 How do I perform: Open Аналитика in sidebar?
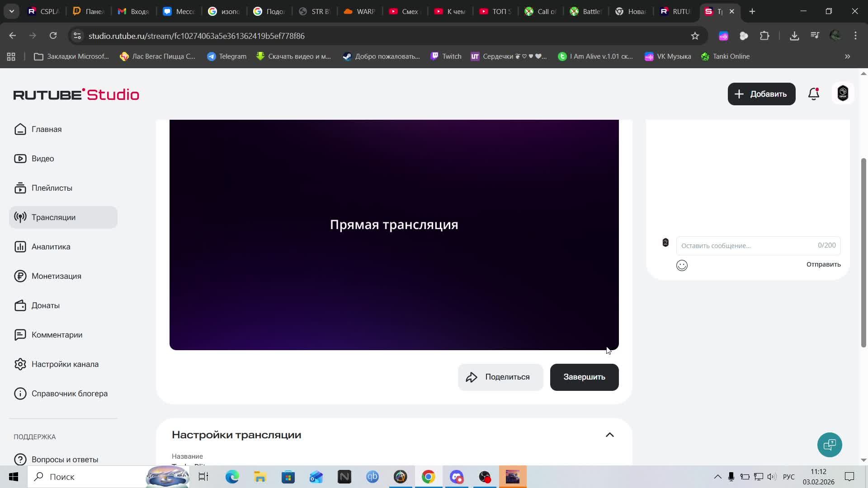coord(51,247)
